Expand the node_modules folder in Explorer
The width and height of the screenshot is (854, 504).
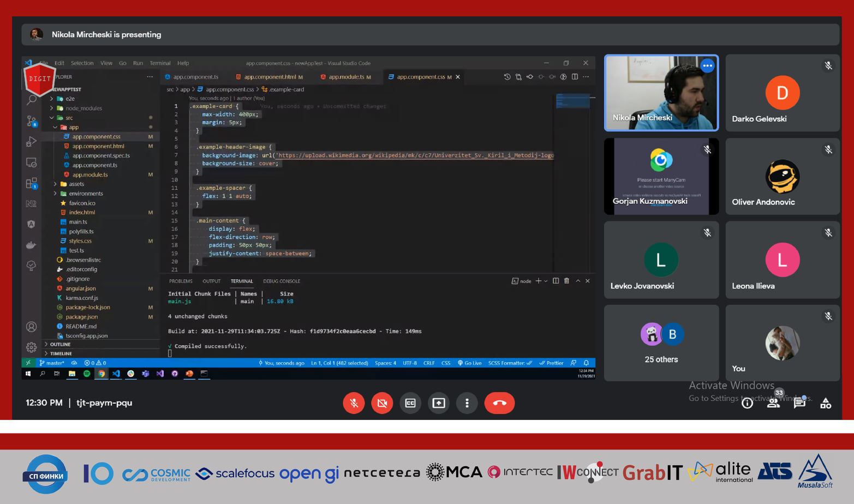coord(52,108)
